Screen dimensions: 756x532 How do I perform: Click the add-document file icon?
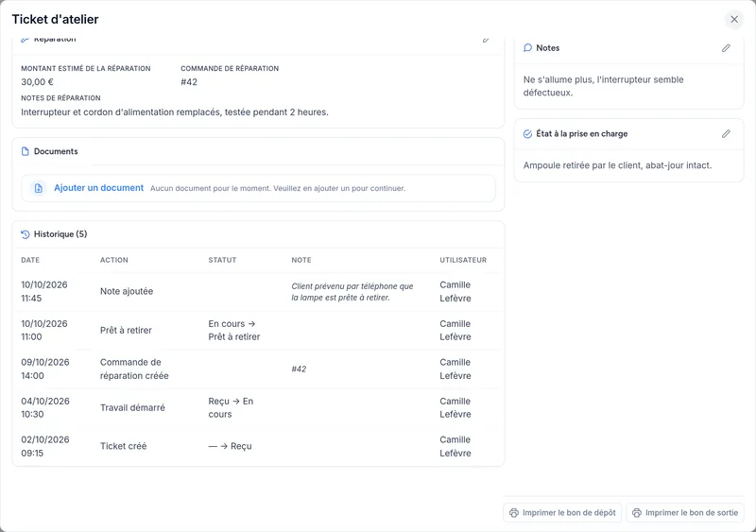coord(39,188)
